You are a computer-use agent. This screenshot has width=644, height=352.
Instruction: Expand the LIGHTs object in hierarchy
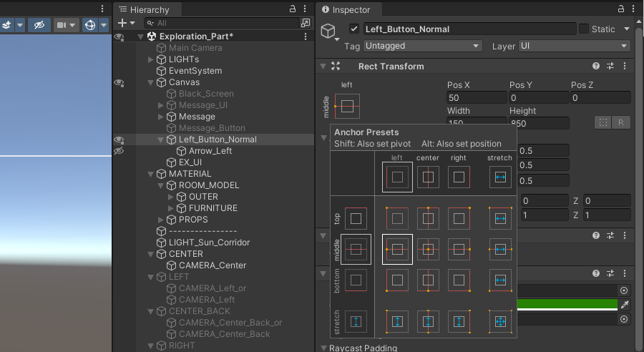[x=150, y=59]
